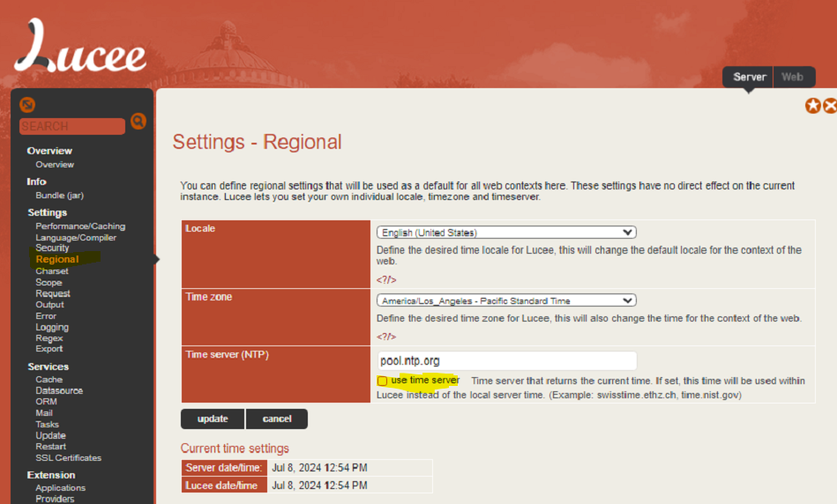The image size is (837, 504).
Task: Open Overview page in sidebar
Action: point(55,165)
